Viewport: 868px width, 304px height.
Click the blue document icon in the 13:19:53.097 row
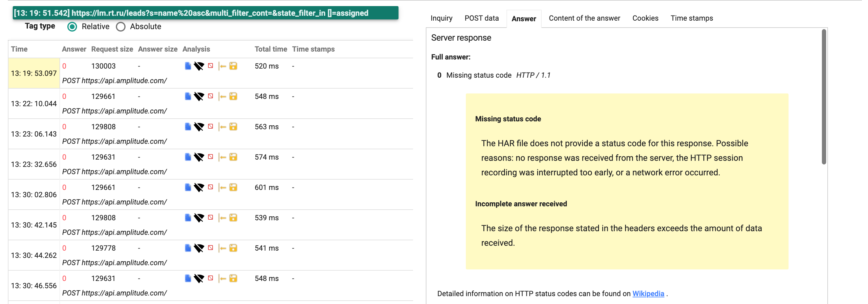pos(188,66)
